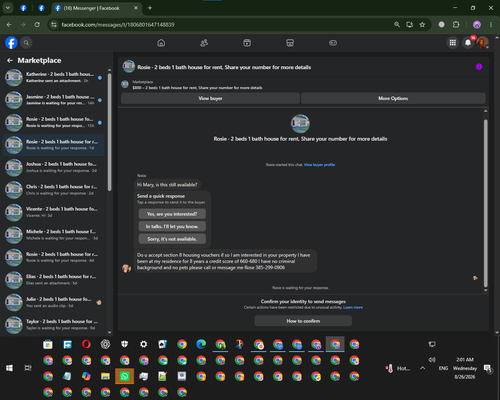Open the Chris conversation
This screenshot has width=500, height=400.
coord(53,190)
